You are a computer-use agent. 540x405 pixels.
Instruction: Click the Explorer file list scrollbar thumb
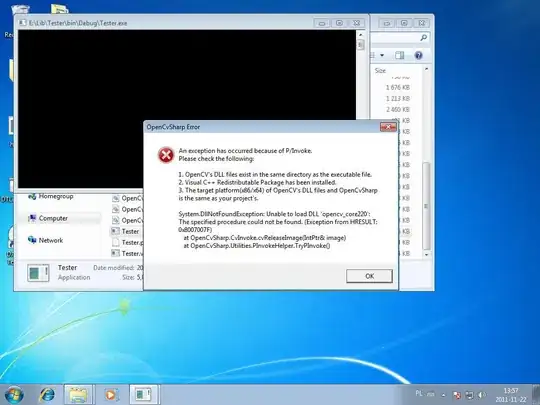427,206
